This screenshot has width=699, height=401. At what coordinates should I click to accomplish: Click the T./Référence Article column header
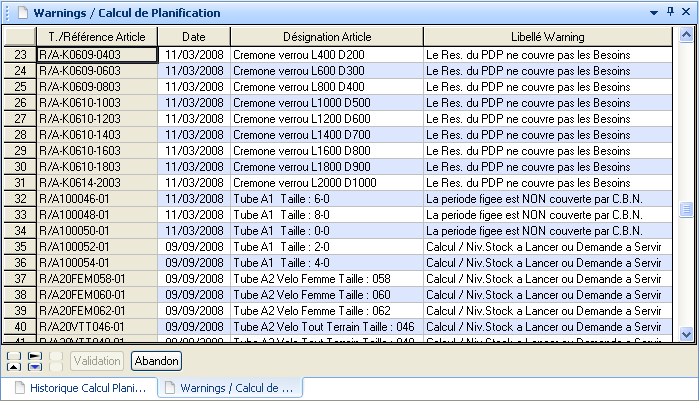96,36
